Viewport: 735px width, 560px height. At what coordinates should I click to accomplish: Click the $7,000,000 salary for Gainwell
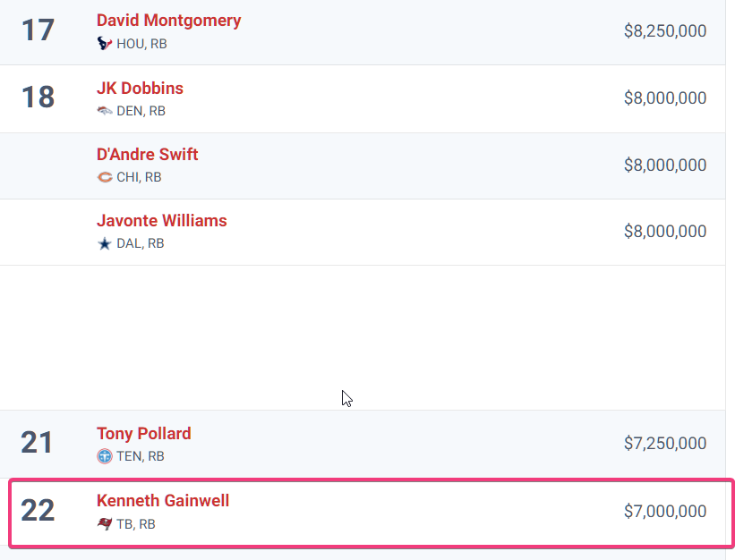(665, 512)
